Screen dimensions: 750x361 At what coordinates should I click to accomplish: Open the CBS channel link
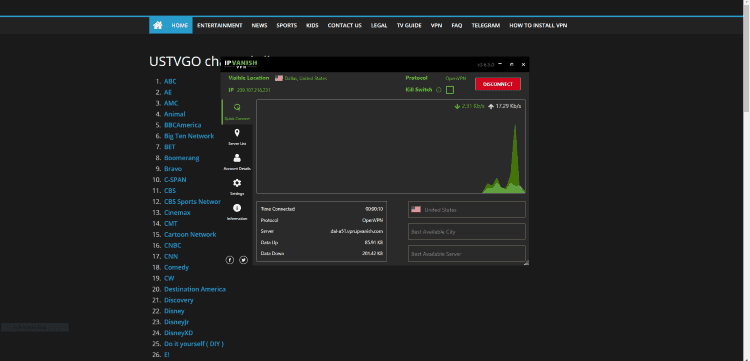point(170,191)
